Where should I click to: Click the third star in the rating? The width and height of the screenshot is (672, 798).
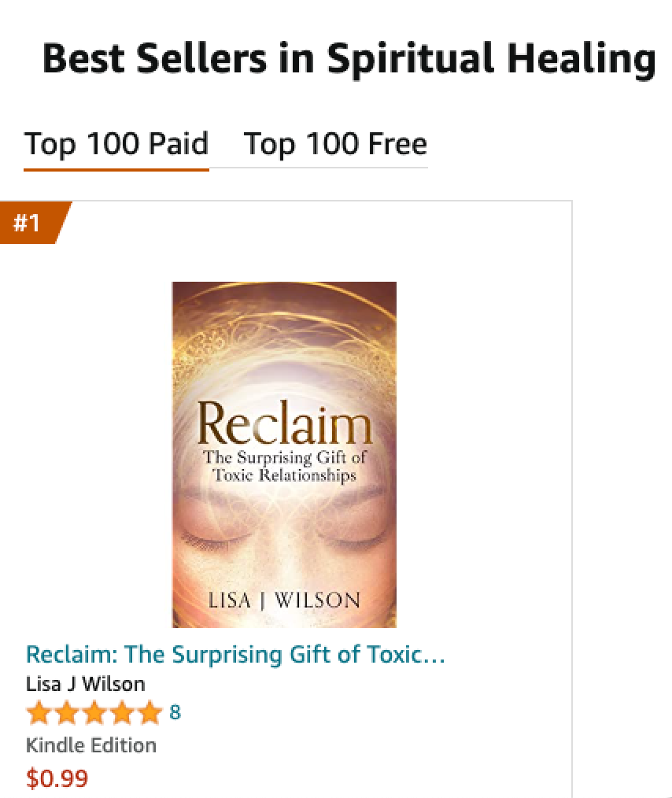pos(94,714)
